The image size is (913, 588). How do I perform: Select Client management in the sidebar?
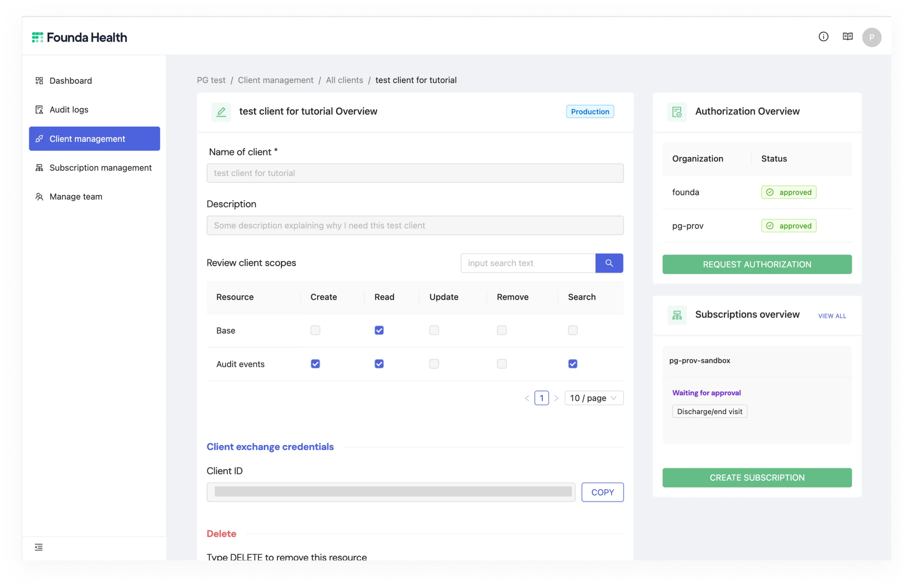[94, 139]
